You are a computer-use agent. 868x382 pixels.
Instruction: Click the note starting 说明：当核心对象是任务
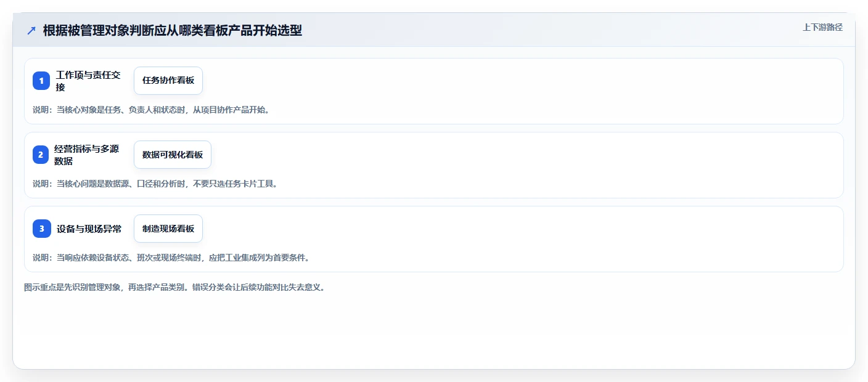click(151, 110)
